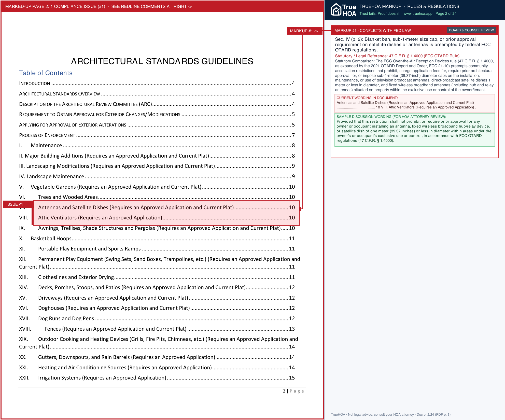
Task: Open the Basketball Hoops entry
Action: (157, 239)
